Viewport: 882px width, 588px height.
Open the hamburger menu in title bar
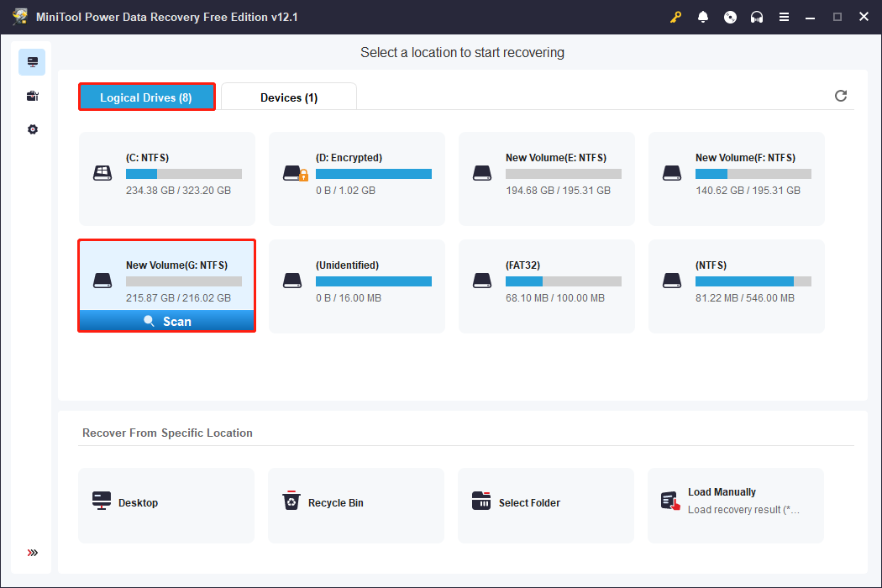(x=784, y=17)
